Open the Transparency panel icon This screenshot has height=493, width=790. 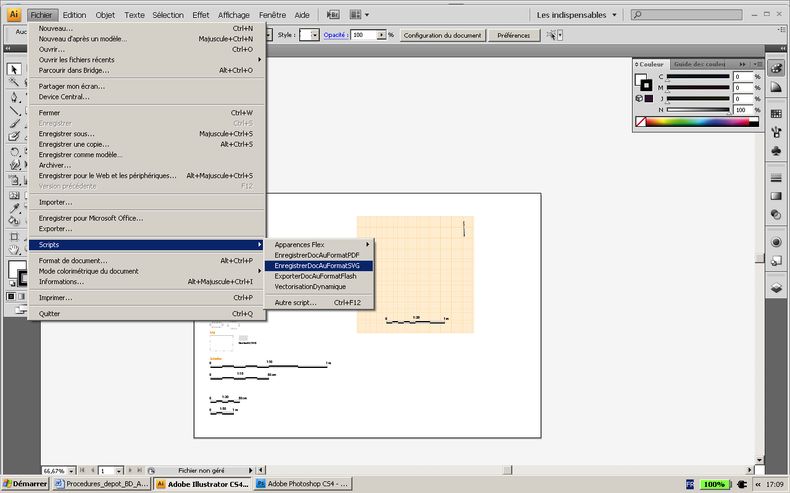776,215
